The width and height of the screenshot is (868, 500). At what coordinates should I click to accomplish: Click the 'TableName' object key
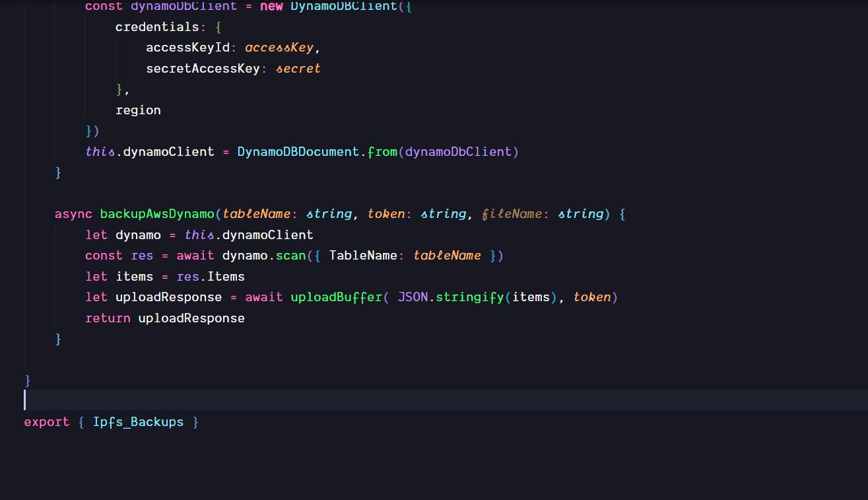pos(363,256)
